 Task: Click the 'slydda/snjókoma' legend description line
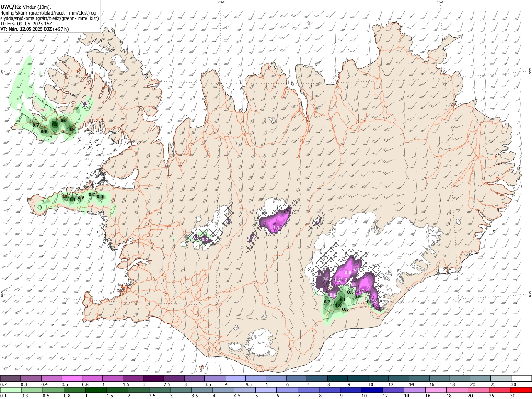pos(49,18)
